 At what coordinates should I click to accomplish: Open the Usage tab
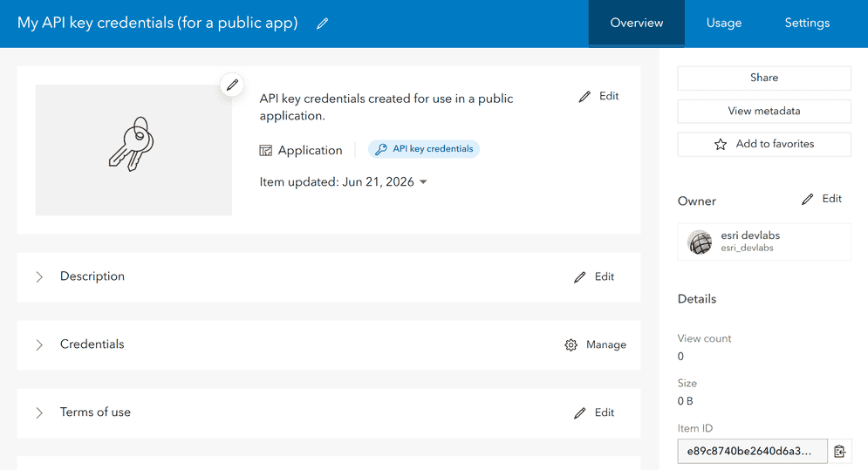tap(723, 24)
